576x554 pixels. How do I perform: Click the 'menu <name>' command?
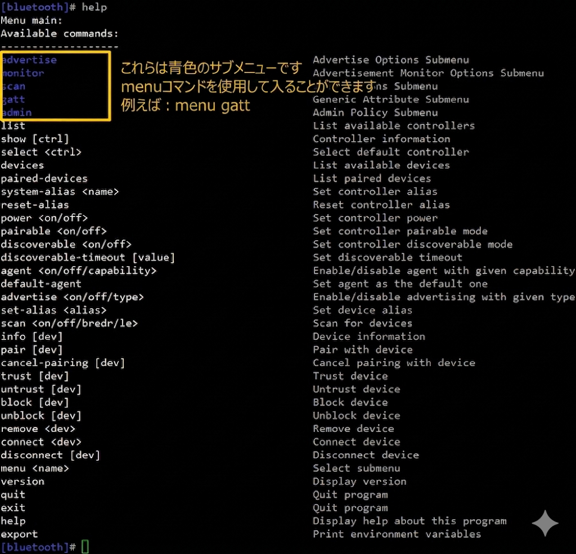[x=35, y=469]
